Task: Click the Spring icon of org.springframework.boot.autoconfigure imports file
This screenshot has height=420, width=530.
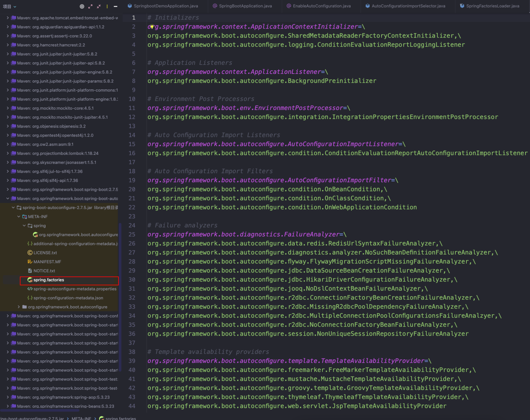Action: point(36,235)
